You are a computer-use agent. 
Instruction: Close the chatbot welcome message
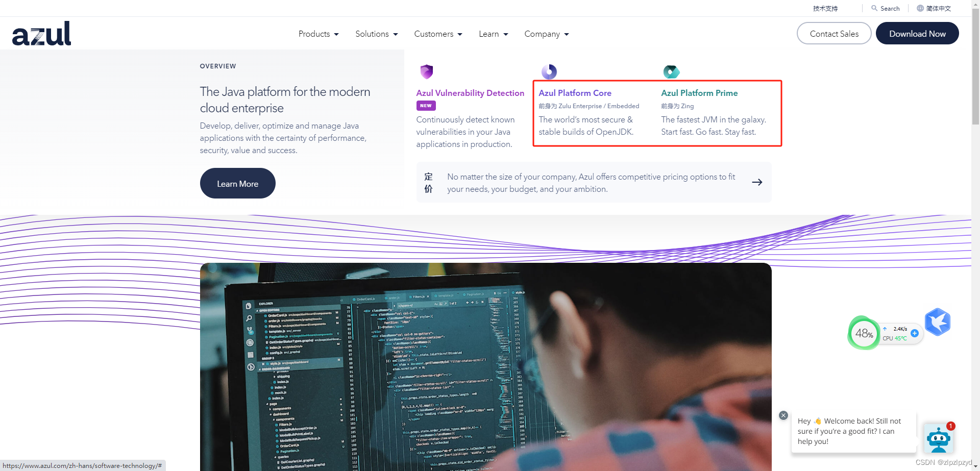pyautogui.click(x=783, y=415)
